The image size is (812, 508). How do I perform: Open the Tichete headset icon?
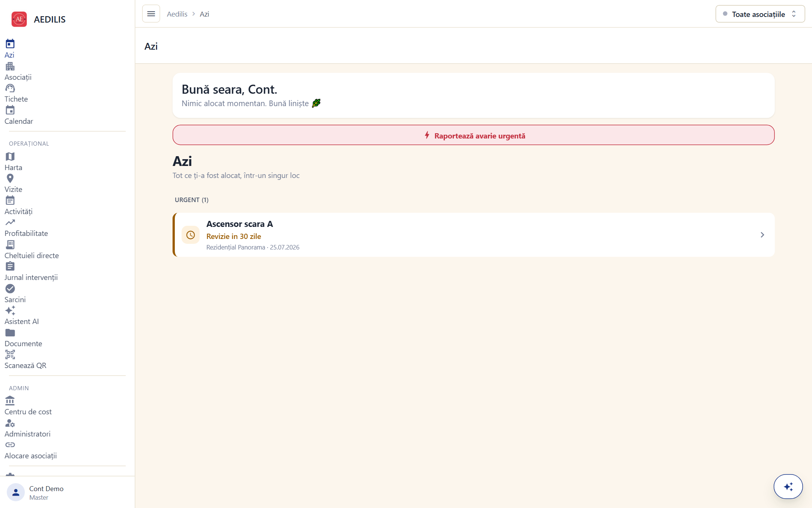[10, 88]
